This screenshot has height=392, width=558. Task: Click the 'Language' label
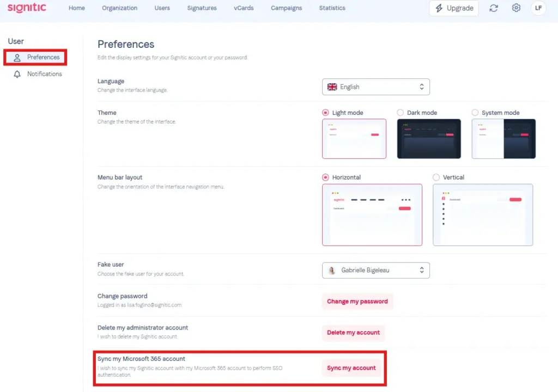(x=111, y=81)
